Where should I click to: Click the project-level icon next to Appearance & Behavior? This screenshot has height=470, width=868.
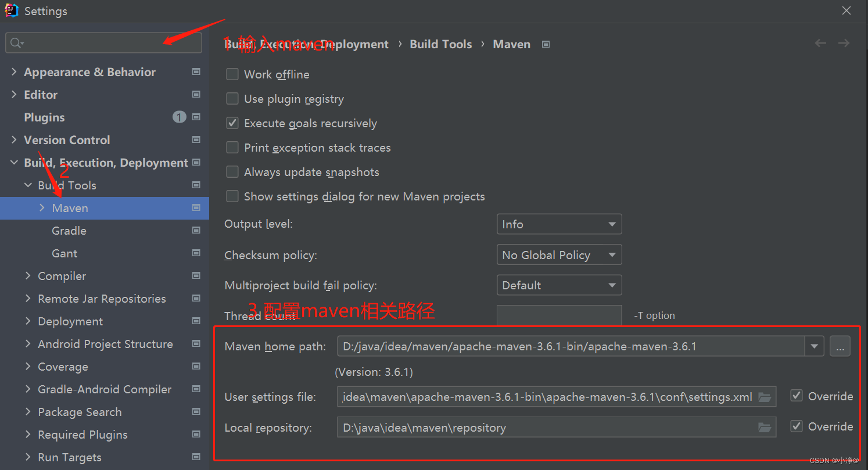tap(196, 72)
